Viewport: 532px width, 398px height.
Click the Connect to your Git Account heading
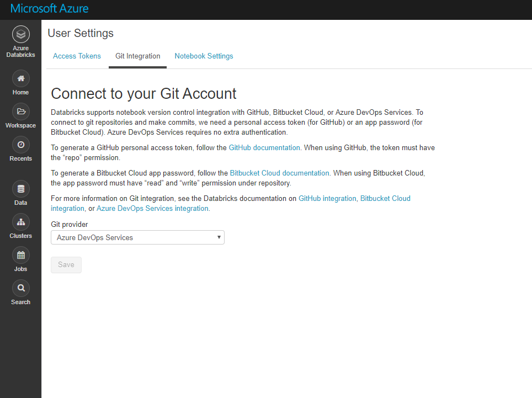(x=143, y=94)
